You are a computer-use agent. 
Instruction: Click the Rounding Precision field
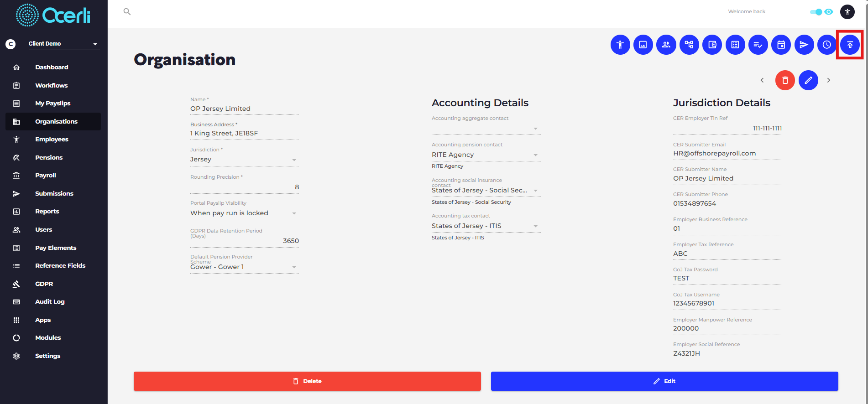244,187
